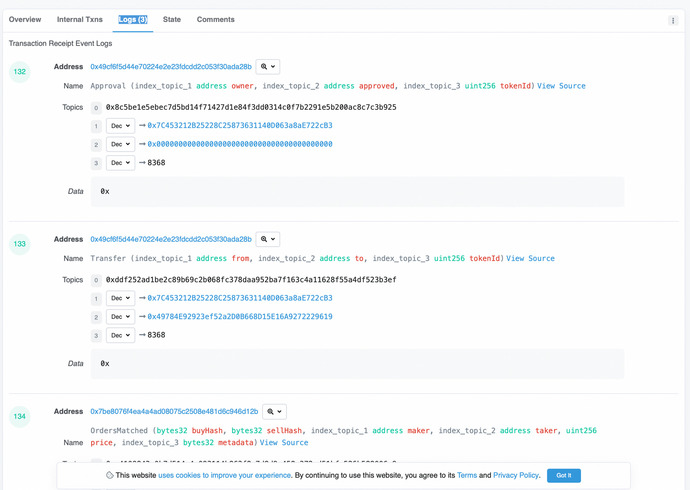Click the magnifier filter button in log 134

[x=274, y=411]
